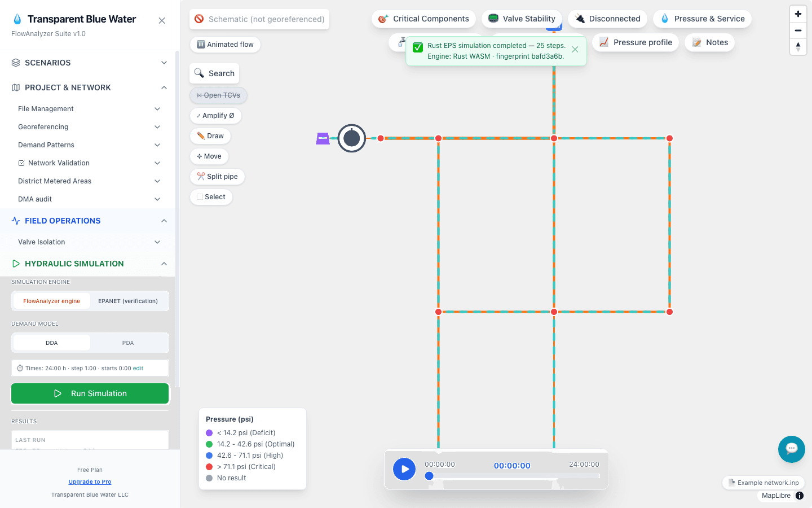Click the Field Operations pulse icon
This screenshot has height=508, width=812.
(16, 221)
